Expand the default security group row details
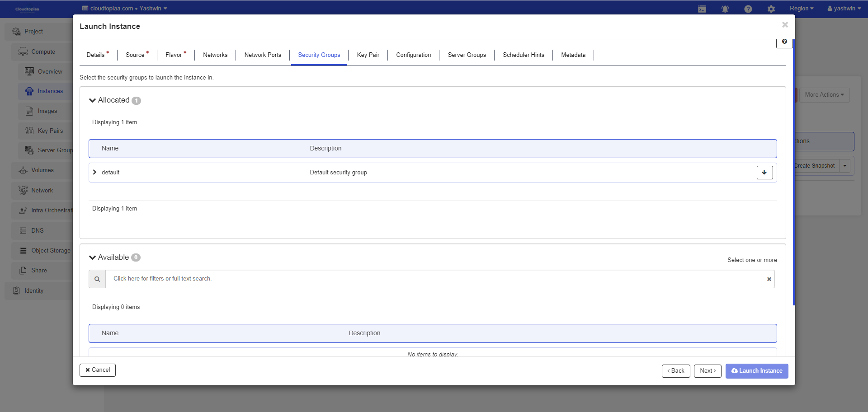 94,173
